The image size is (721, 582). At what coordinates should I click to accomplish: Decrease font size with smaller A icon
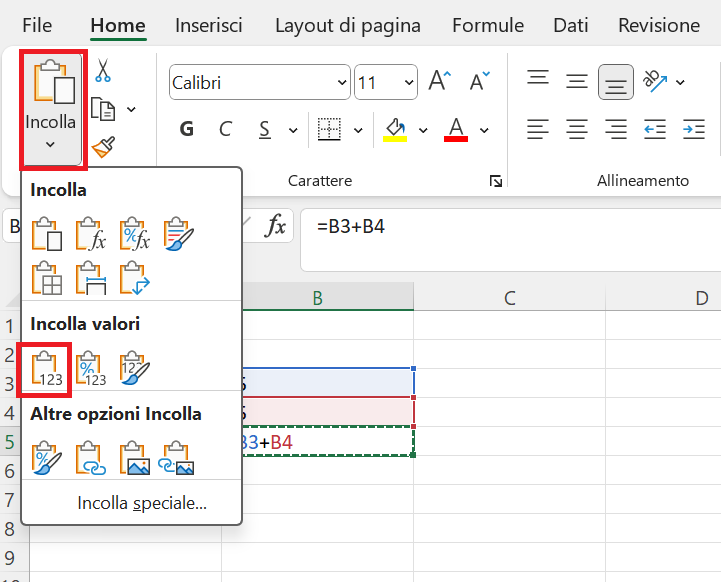point(480,82)
